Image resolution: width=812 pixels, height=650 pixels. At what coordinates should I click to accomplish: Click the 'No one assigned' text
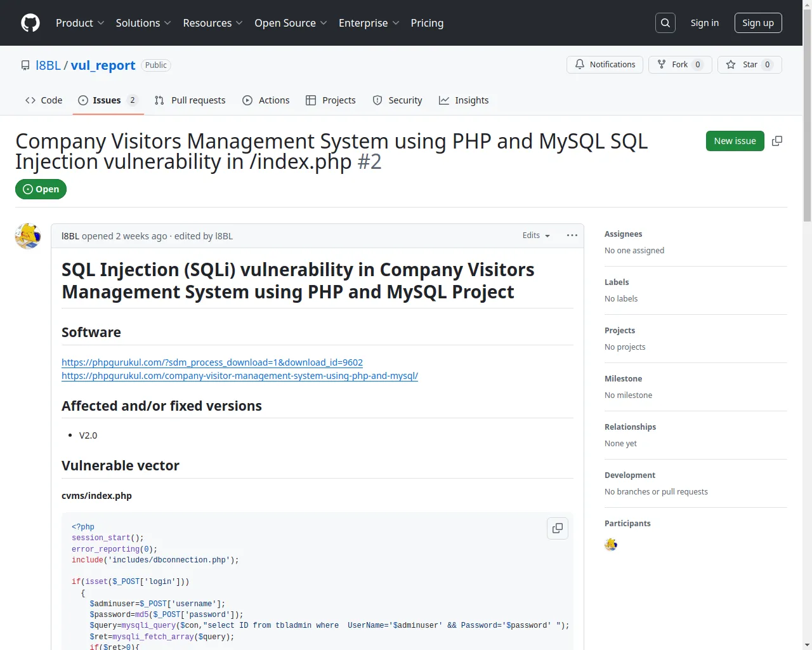(x=634, y=251)
